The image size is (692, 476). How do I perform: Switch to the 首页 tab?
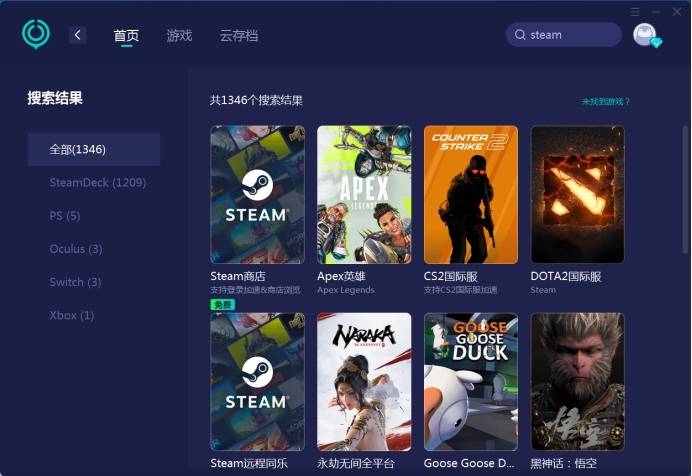click(x=126, y=35)
